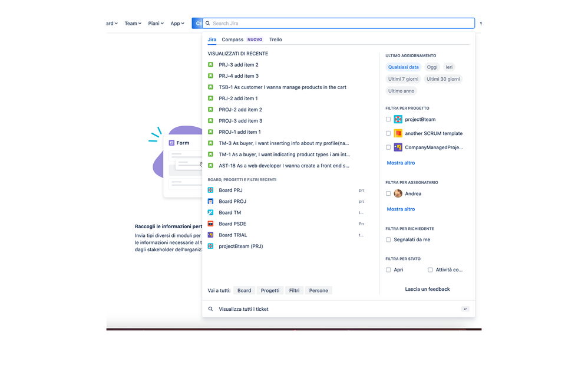
Task: Select the Ultimi 30 giorni chip
Action: [x=443, y=79]
